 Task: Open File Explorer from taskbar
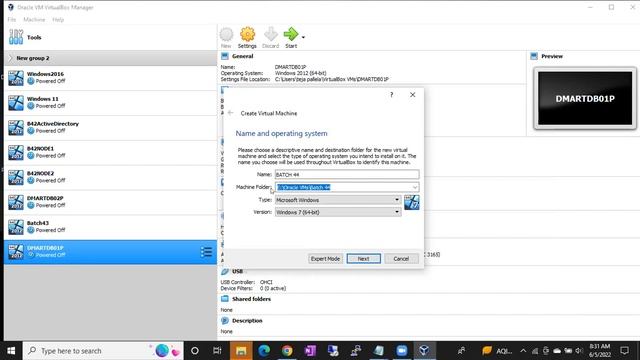[241, 351]
